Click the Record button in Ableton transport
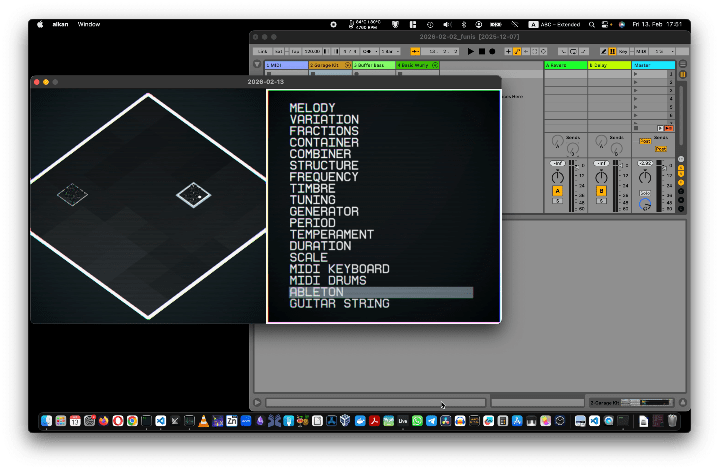 493,51
